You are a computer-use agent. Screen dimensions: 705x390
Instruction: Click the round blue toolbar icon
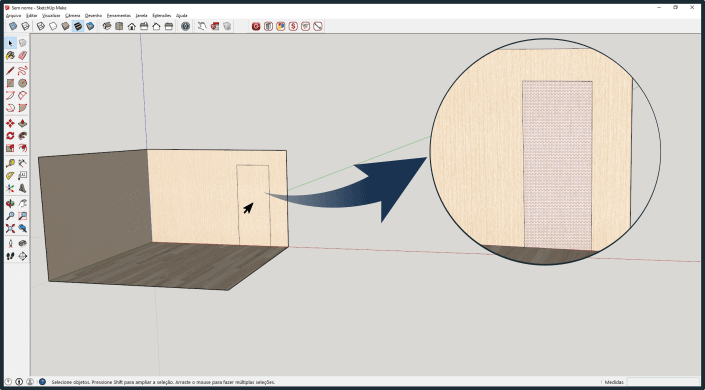185,27
